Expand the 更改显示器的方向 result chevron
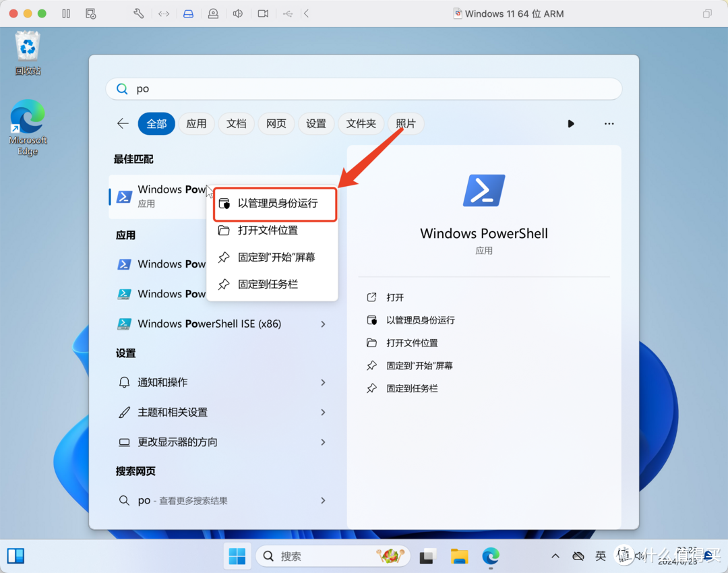The width and height of the screenshot is (728, 573). [323, 442]
